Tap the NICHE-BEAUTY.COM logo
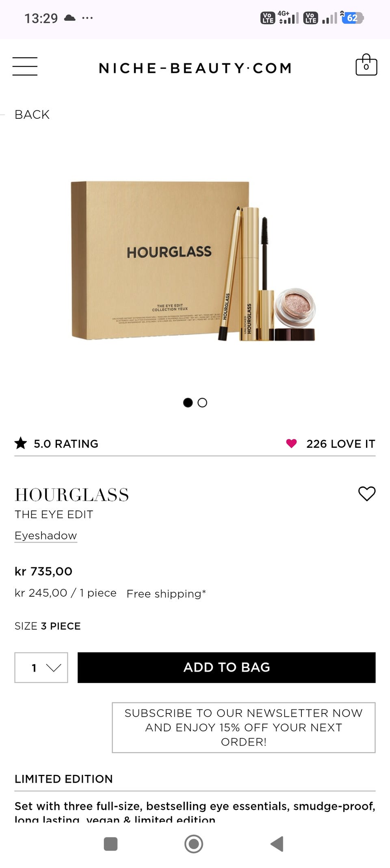Viewport: 390px width, 868px height. (x=195, y=68)
